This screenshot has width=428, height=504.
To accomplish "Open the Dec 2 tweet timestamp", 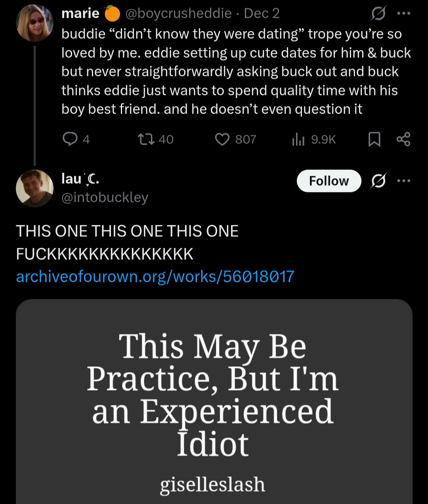I will pos(262,13).
